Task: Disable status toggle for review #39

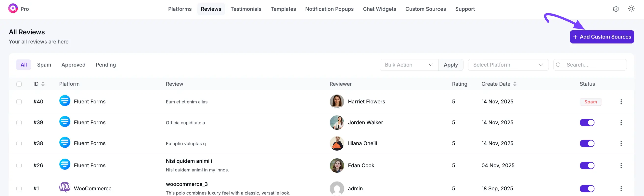Action: tap(587, 123)
